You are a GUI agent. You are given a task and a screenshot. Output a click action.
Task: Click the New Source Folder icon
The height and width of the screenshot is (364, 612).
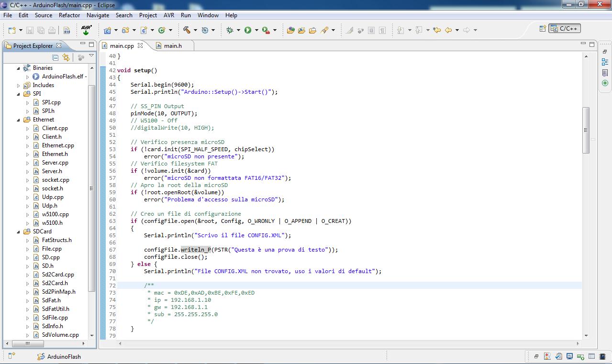click(125, 30)
